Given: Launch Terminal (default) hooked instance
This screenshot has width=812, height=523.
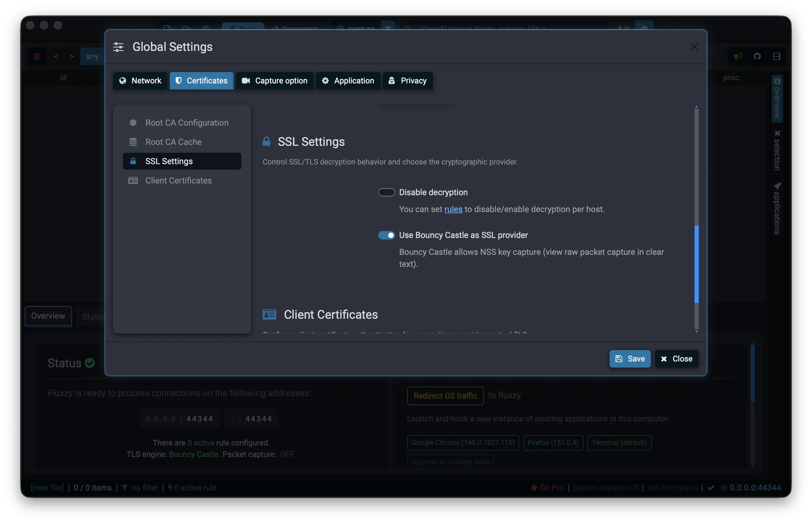Looking at the screenshot, I should click(x=619, y=443).
